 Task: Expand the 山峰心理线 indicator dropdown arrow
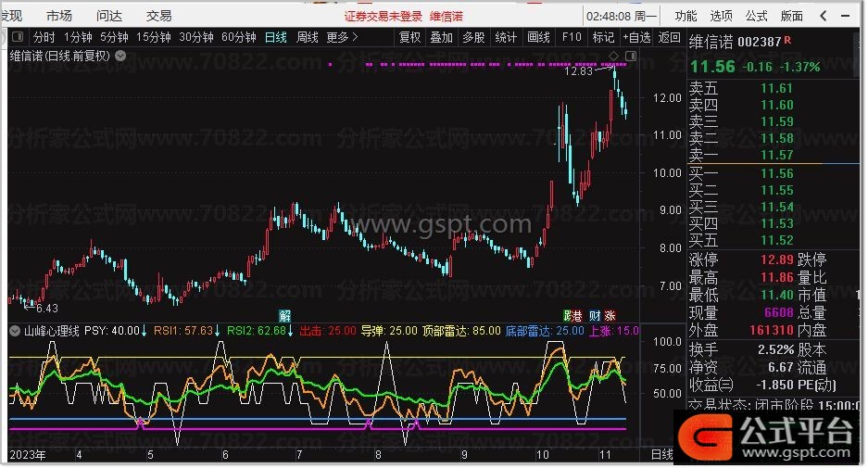(x=15, y=331)
